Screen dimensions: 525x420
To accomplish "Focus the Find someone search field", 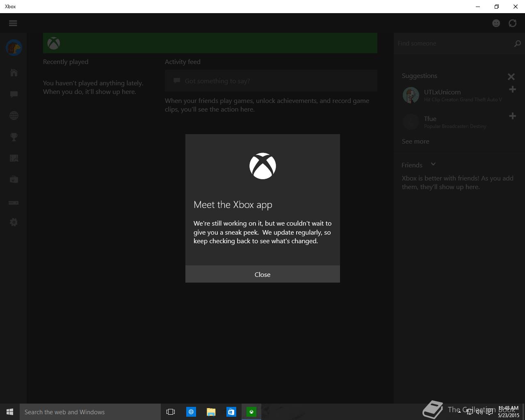I will pyautogui.click(x=453, y=43).
